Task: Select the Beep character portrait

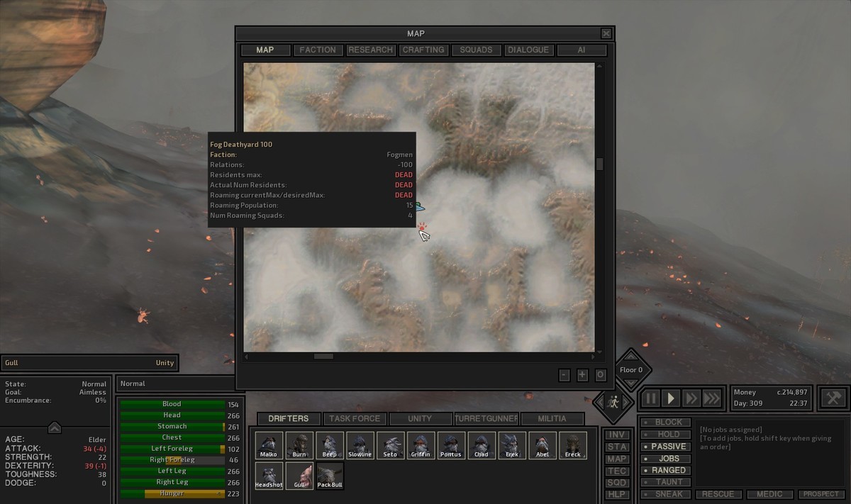Action: (330, 446)
